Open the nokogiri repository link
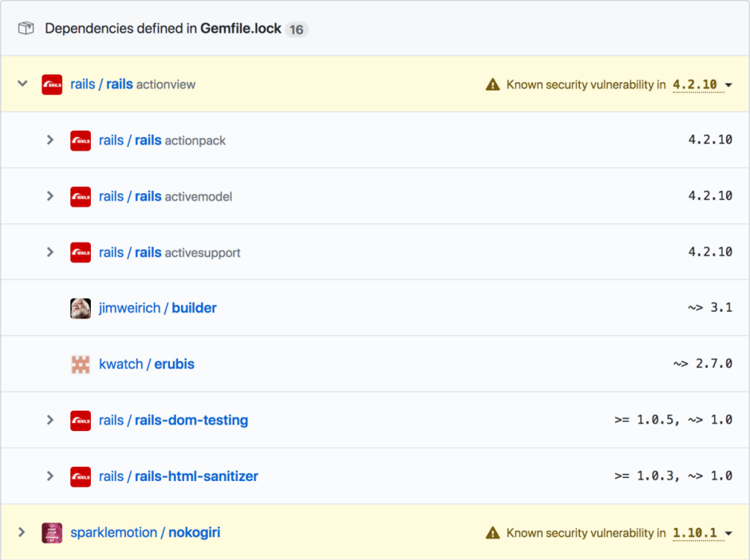The width and height of the screenshot is (750, 560). pos(194,532)
